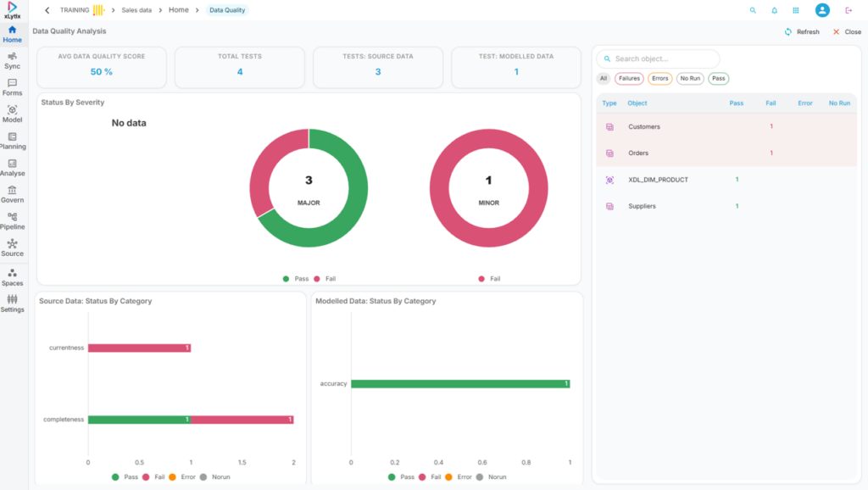Toggle the Failures filter chip
Image resolution: width=868 pixels, height=490 pixels.
pos(629,79)
